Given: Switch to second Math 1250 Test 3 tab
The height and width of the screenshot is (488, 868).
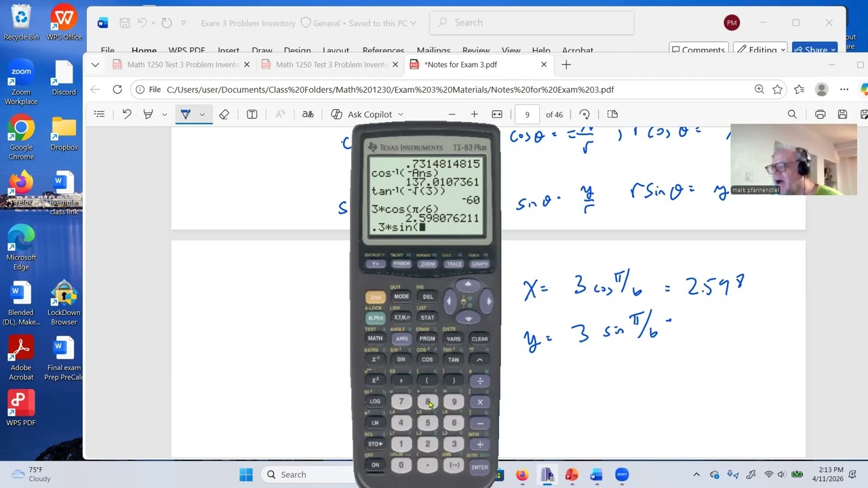Looking at the screenshot, I should tap(330, 64).
